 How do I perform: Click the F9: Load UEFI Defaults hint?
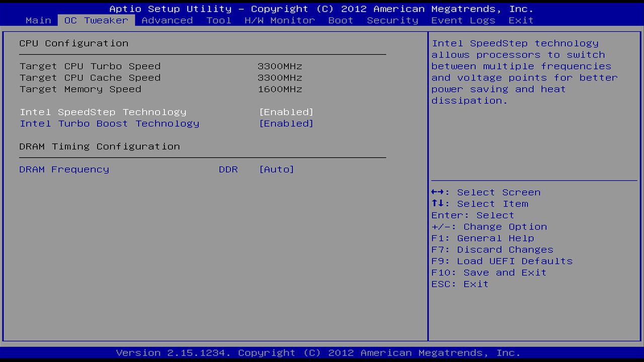[502, 261]
